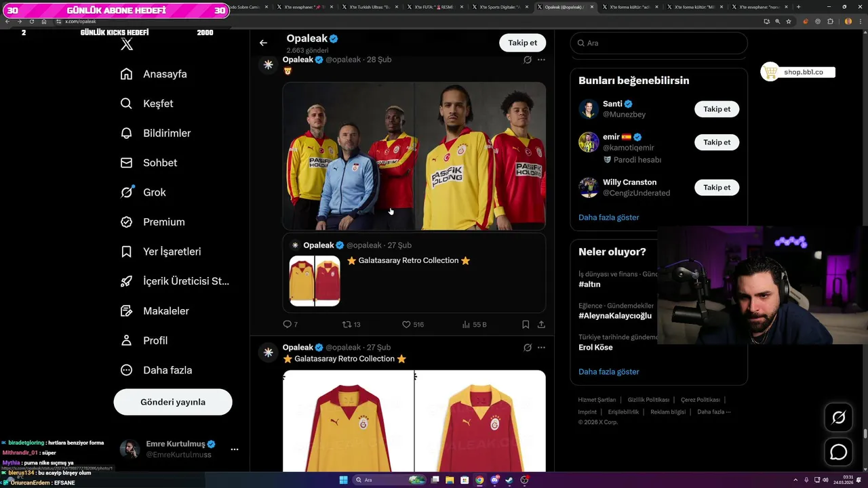Open the #AleynaKalaycıoğlu trend
This screenshot has width=868, height=488.
[615, 316]
